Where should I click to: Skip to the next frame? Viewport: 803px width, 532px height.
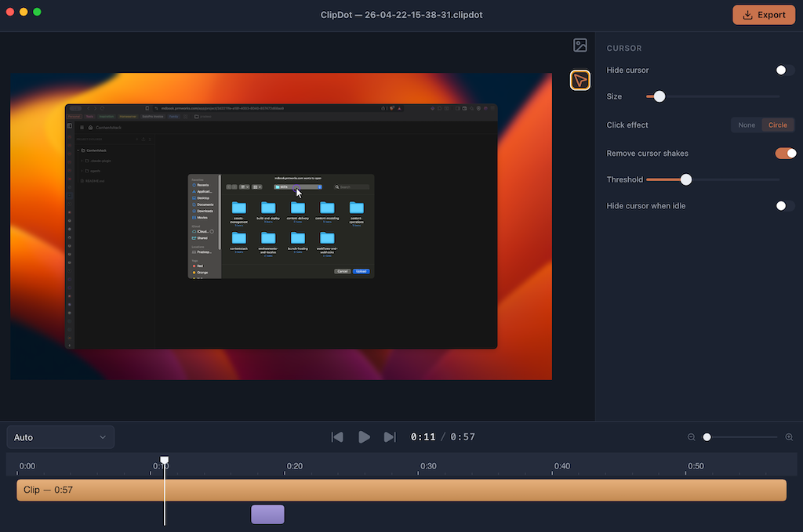(x=390, y=437)
